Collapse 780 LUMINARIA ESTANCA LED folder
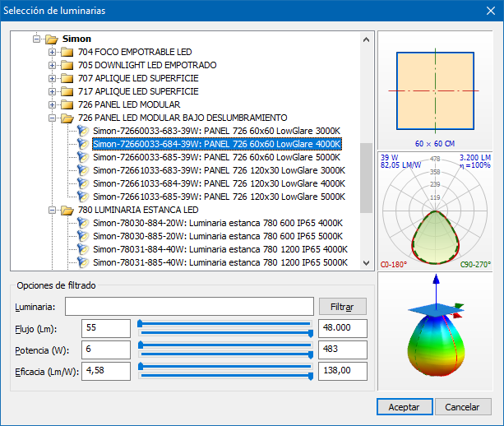The height and width of the screenshot is (426, 504). click(x=52, y=211)
